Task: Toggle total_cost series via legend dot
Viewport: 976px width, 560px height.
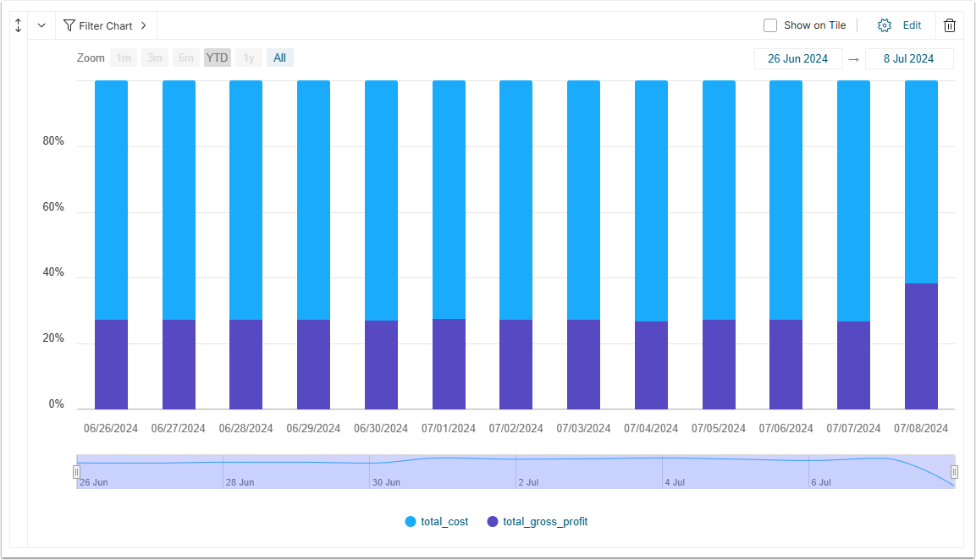Action: [x=411, y=521]
